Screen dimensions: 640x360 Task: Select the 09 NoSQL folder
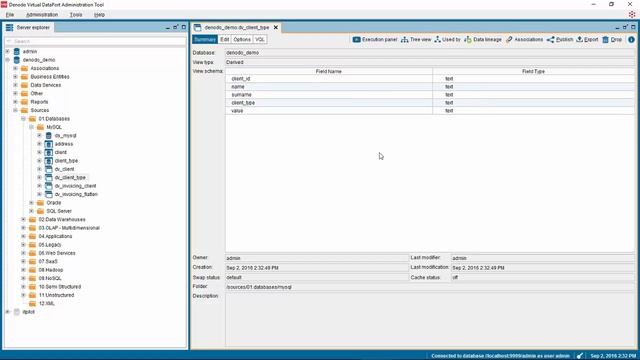coord(50,278)
